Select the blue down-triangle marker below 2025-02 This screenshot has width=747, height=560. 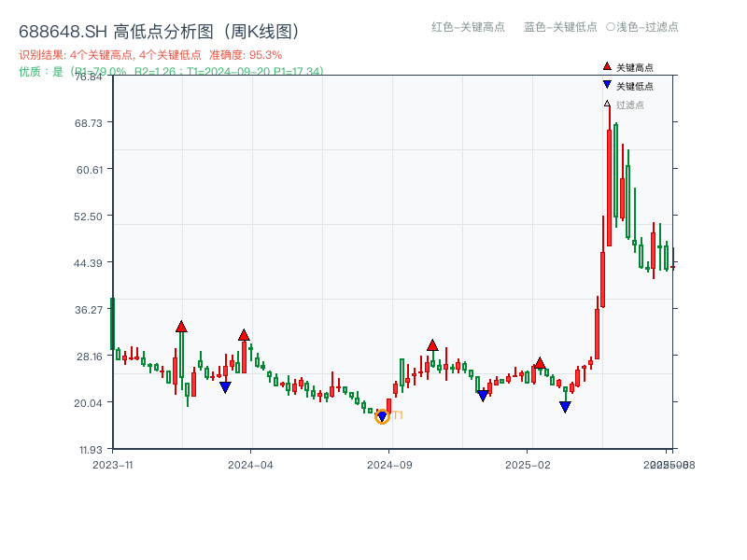tap(565, 405)
